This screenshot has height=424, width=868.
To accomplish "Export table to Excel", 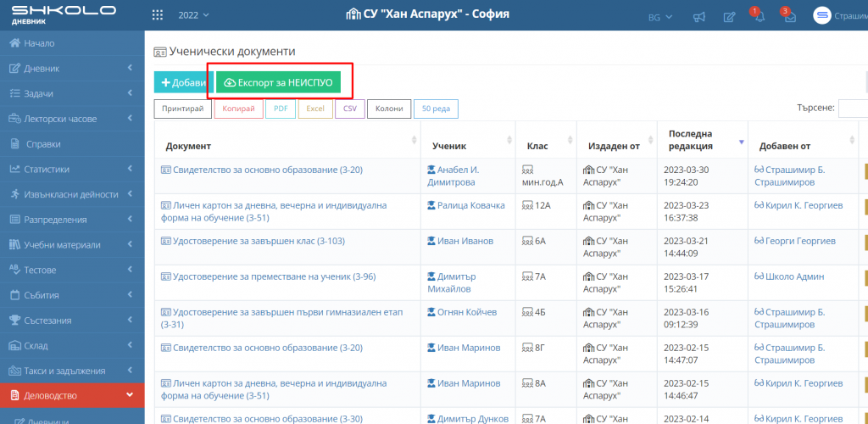I will pos(315,109).
